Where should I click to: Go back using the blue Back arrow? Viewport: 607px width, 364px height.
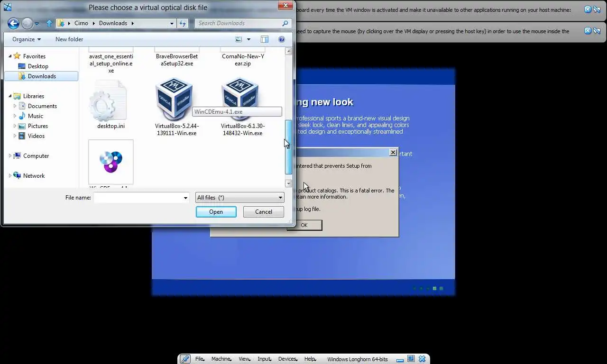[x=13, y=23]
